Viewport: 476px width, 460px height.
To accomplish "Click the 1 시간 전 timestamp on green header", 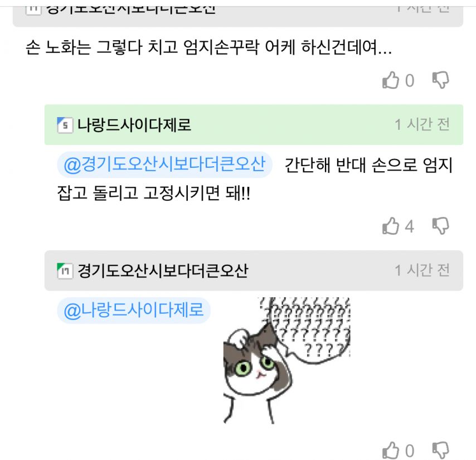I will [x=422, y=124].
